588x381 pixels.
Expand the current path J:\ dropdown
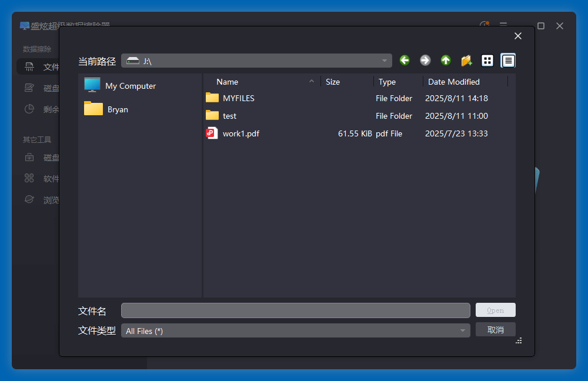click(385, 61)
